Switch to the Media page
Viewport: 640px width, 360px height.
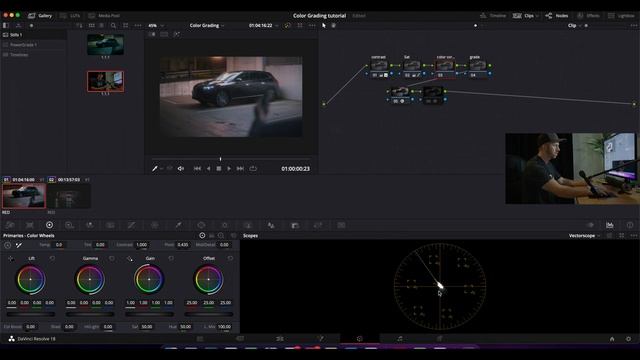coord(200,338)
